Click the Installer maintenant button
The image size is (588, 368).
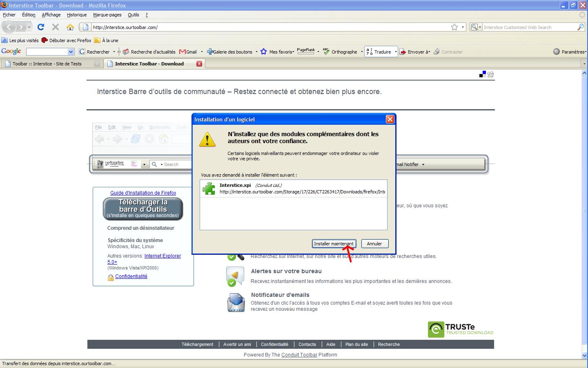(x=334, y=244)
